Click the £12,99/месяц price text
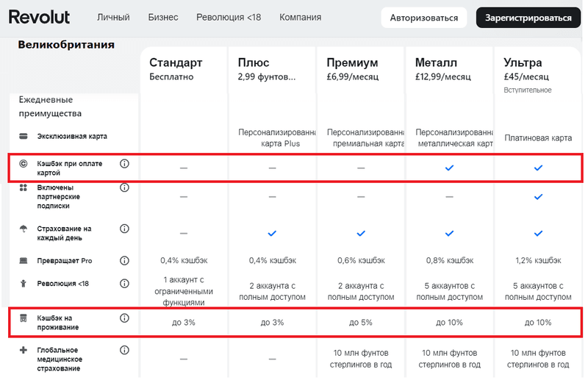Viewport: 588px width, 380px height. [443, 77]
